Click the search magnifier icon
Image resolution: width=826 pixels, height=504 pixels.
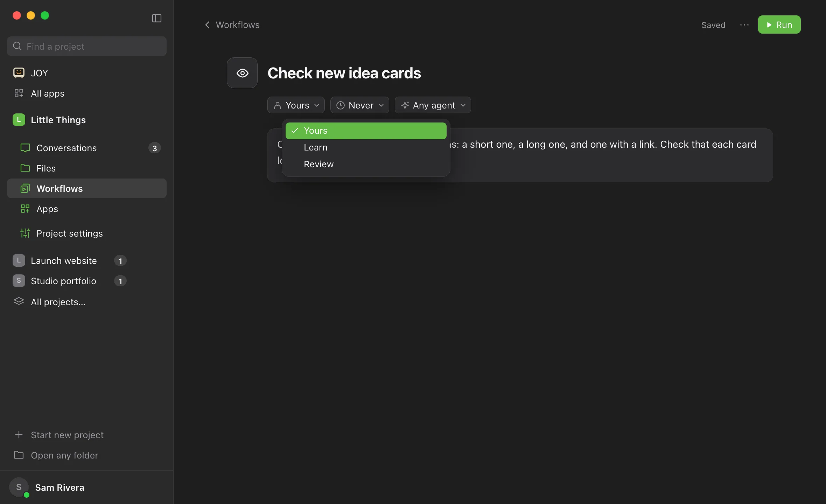point(17,46)
